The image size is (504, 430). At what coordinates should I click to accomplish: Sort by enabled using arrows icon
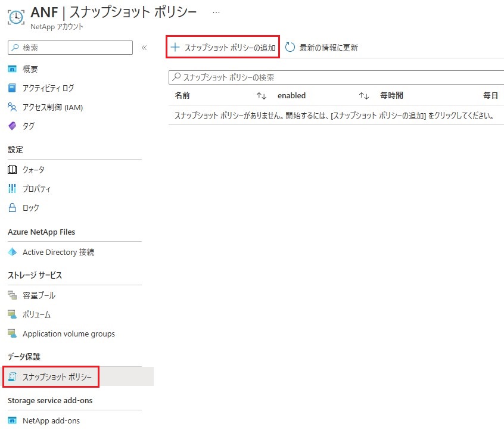[x=364, y=96]
